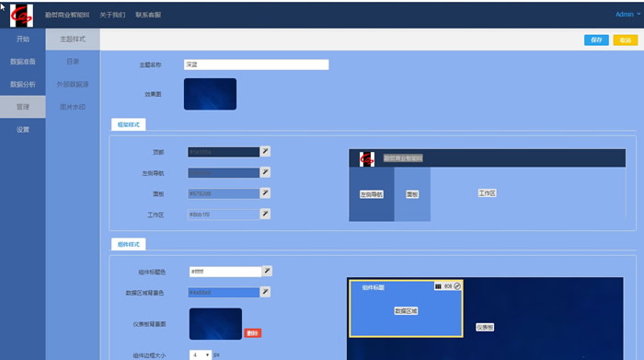
Task: Click the color picker icon next to 顶部
Action: [265, 151]
